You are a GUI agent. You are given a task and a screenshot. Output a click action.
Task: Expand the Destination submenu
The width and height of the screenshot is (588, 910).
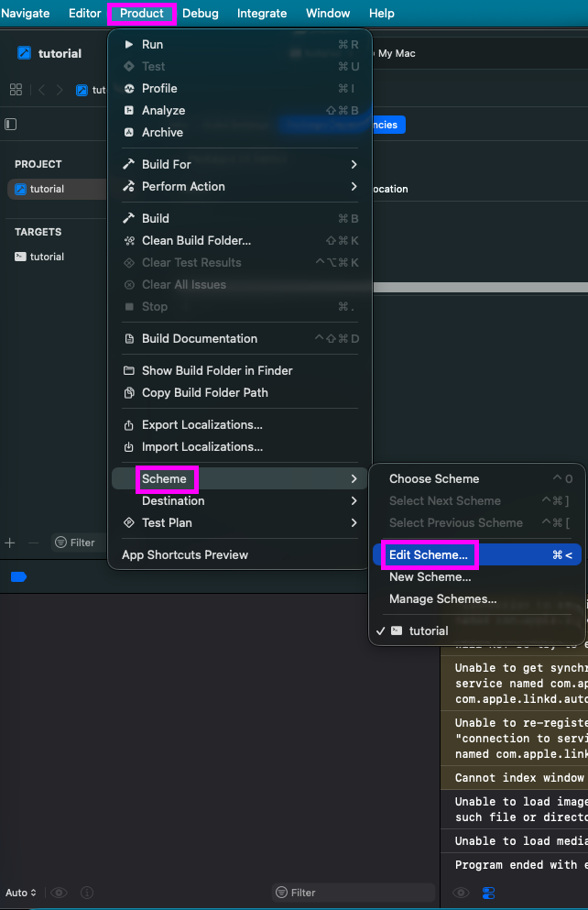point(240,501)
